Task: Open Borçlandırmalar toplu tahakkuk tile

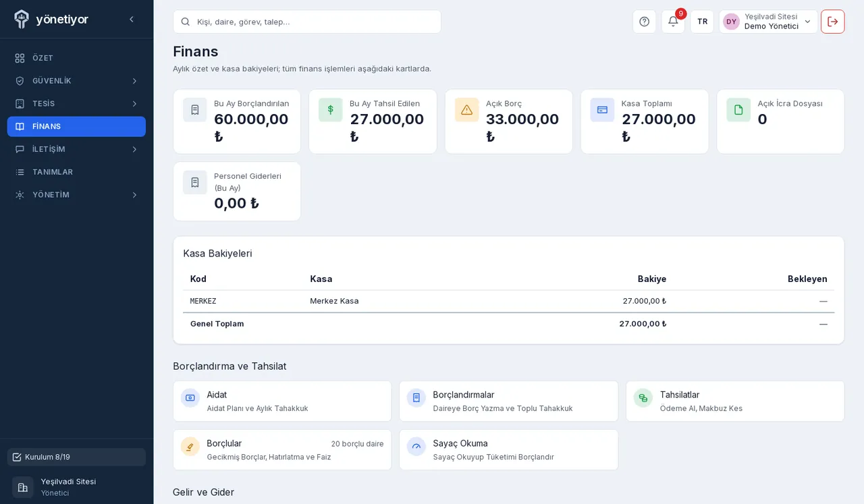Action: (508, 401)
